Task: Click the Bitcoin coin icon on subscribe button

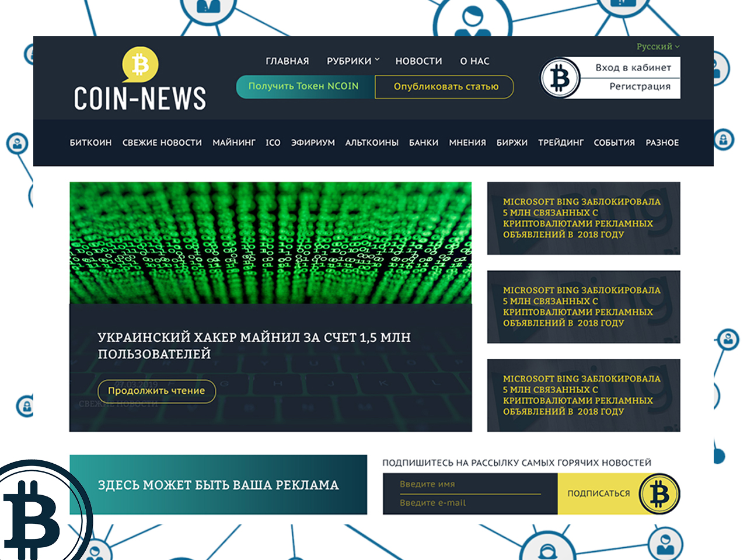Action: pyautogui.click(x=659, y=494)
